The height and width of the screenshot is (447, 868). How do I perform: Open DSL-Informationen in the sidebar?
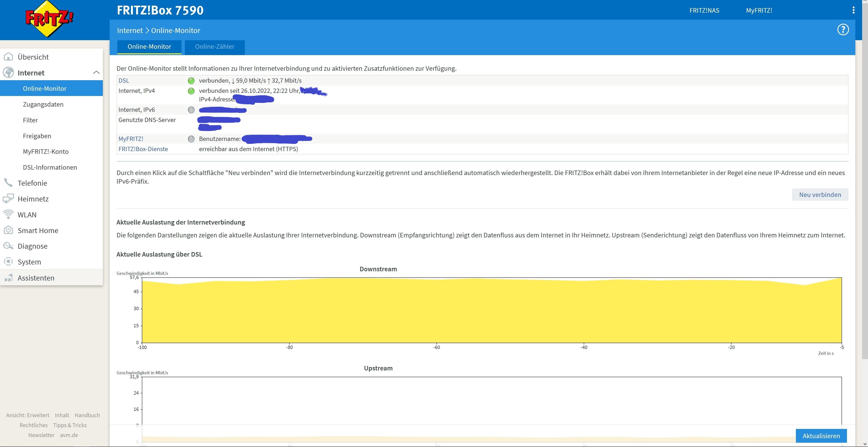(50, 167)
